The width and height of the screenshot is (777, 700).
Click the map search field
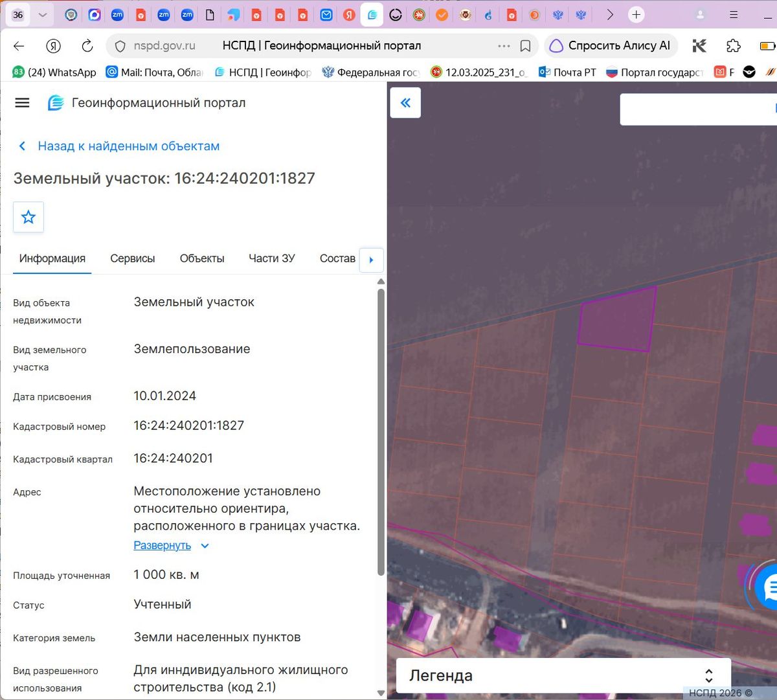click(x=698, y=109)
